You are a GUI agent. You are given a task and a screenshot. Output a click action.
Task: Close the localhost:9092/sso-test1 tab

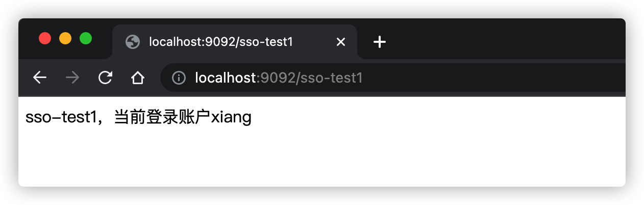point(341,42)
